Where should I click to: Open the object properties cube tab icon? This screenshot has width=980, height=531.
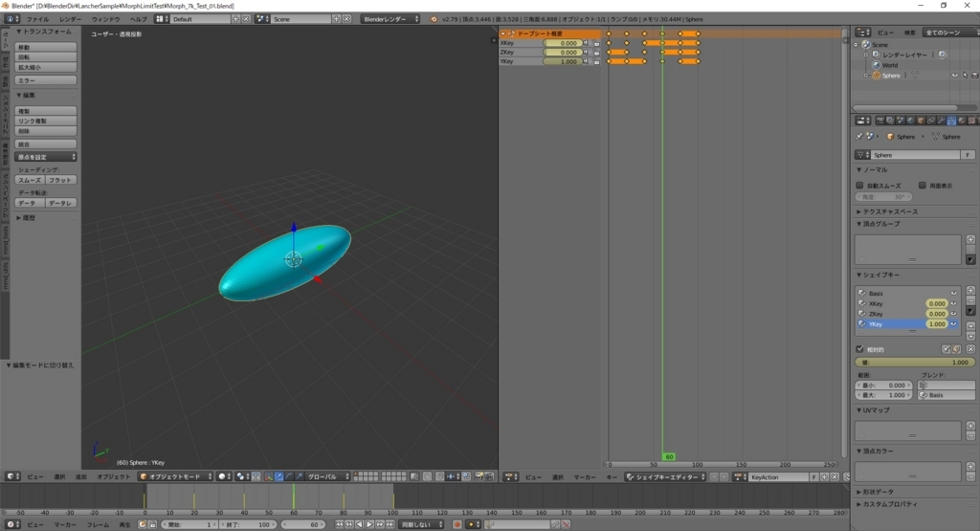pyautogui.click(x=921, y=121)
